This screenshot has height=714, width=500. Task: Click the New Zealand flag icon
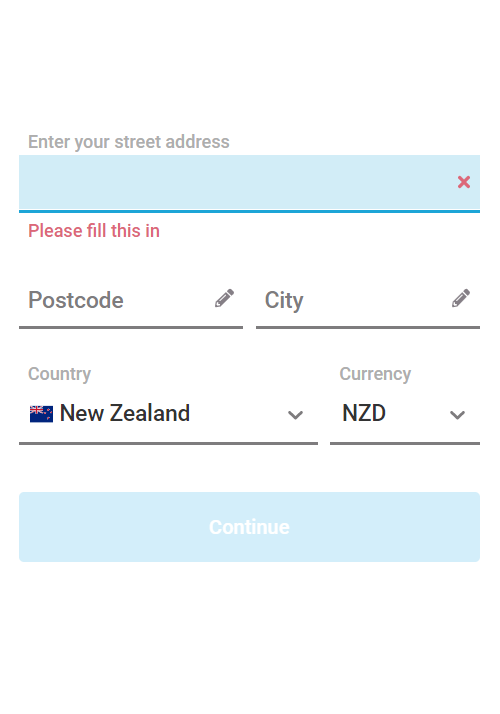click(41, 414)
